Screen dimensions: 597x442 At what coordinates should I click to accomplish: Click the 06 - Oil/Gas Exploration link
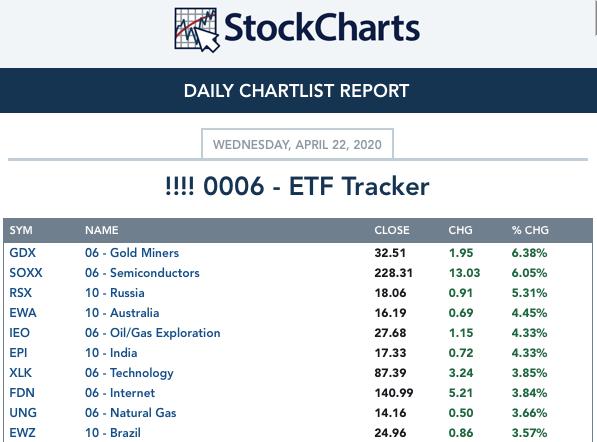(x=153, y=333)
